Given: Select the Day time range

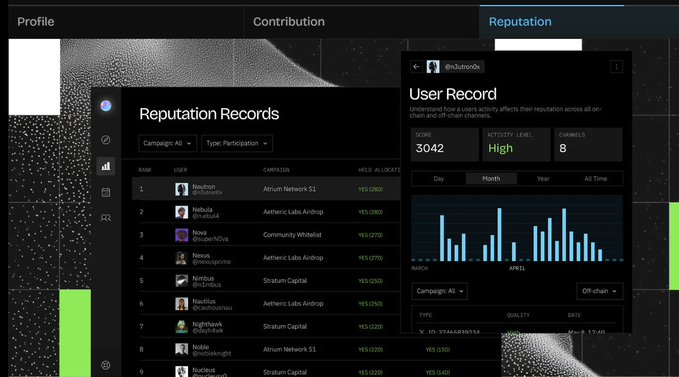Looking at the screenshot, I should click(439, 179).
